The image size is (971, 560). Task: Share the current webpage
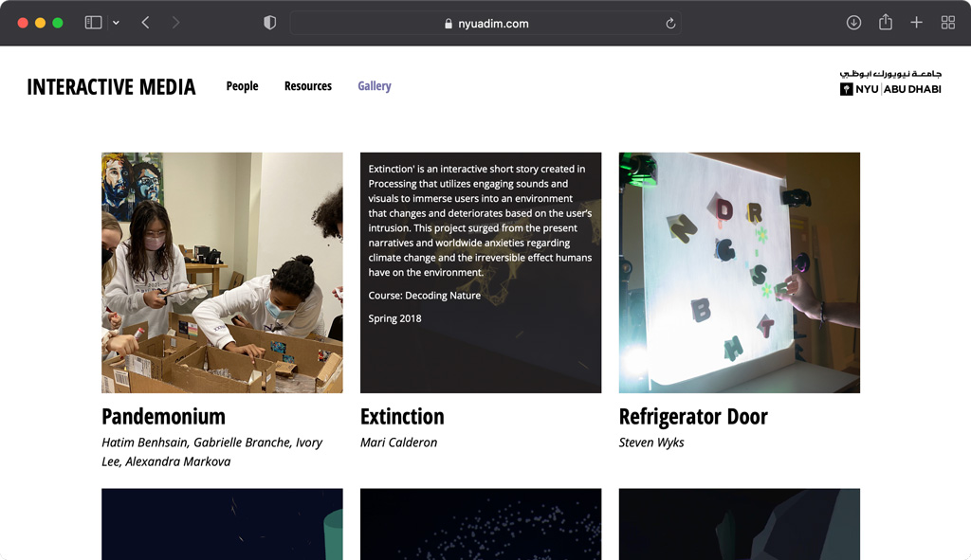click(x=886, y=21)
